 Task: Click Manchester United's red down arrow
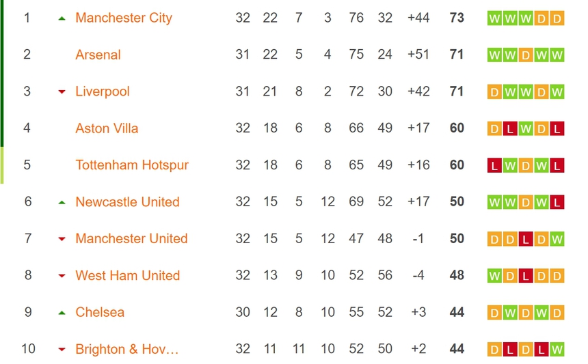tap(62, 240)
